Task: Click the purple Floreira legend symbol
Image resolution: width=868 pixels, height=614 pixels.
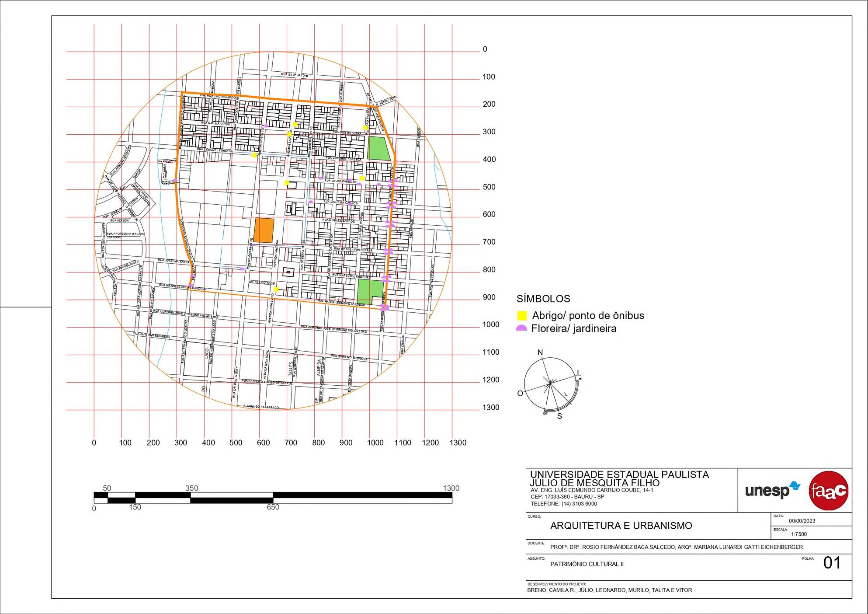Action: pos(521,328)
